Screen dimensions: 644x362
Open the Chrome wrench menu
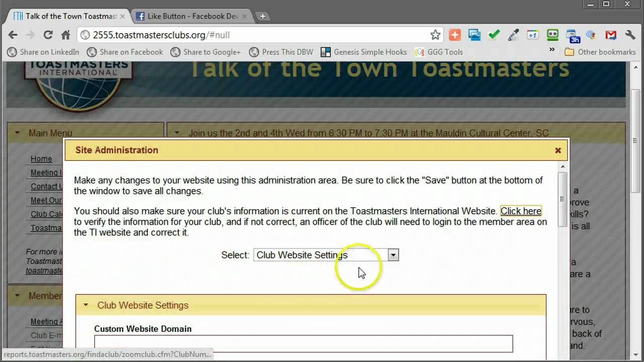[x=630, y=35]
